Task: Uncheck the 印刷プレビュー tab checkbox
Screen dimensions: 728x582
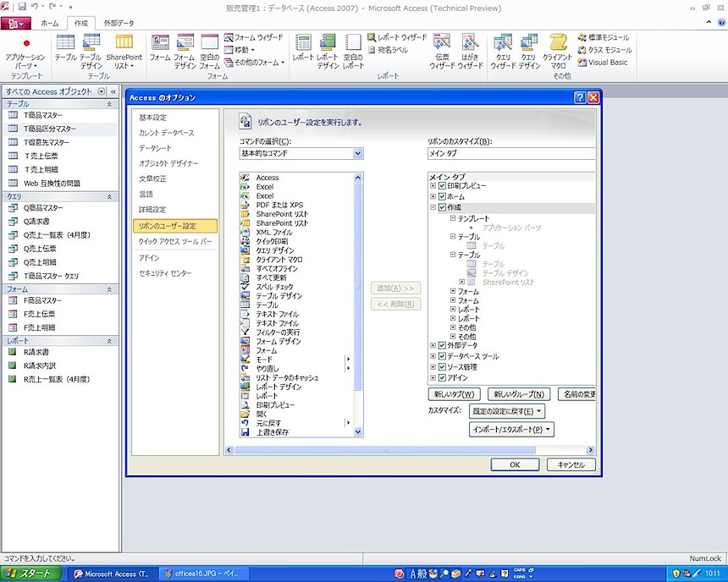Action: [x=442, y=185]
